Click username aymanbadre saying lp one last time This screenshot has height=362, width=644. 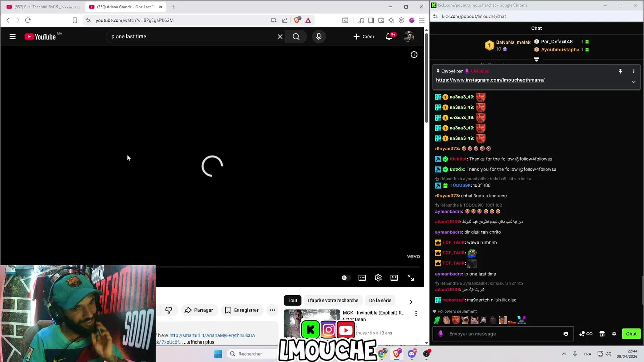pyautogui.click(x=448, y=274)
